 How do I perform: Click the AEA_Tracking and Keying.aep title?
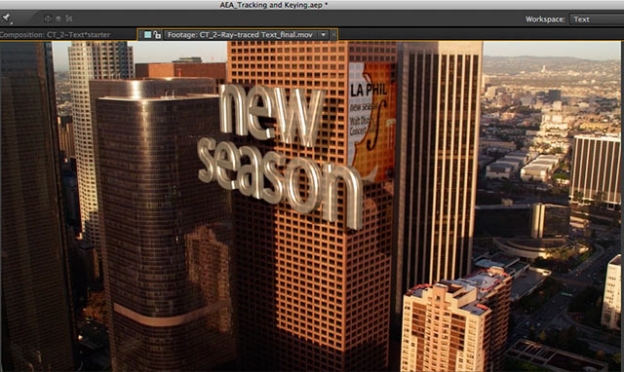pos(273,5)
